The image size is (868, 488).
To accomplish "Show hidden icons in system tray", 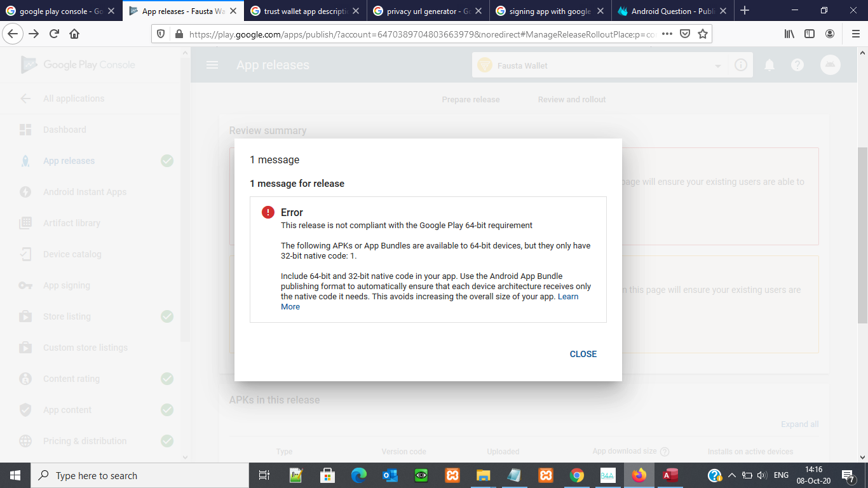I will [x=731, y=475].
